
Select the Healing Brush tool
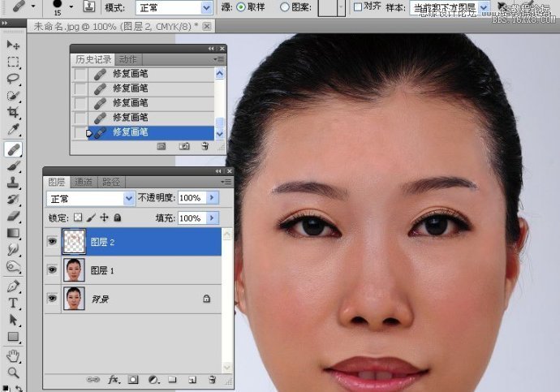tap(14, 149)
